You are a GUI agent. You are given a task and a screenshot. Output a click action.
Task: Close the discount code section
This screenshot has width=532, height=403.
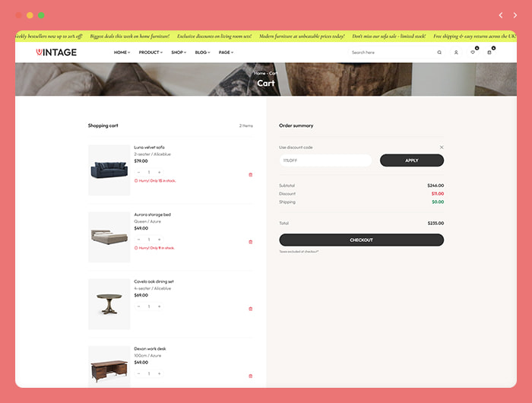[x=442, y=147]
